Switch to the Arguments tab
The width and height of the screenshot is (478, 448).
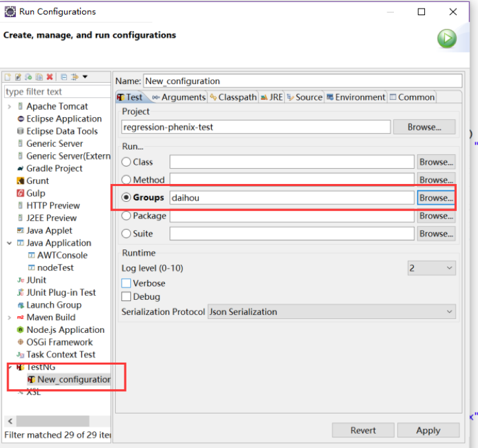pos(179,97)
